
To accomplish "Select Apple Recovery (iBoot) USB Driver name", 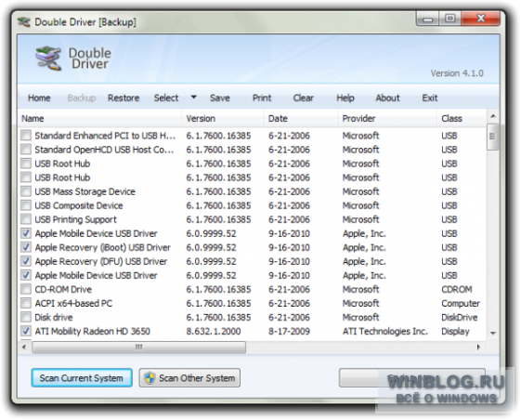I will (x=103, y=247).
